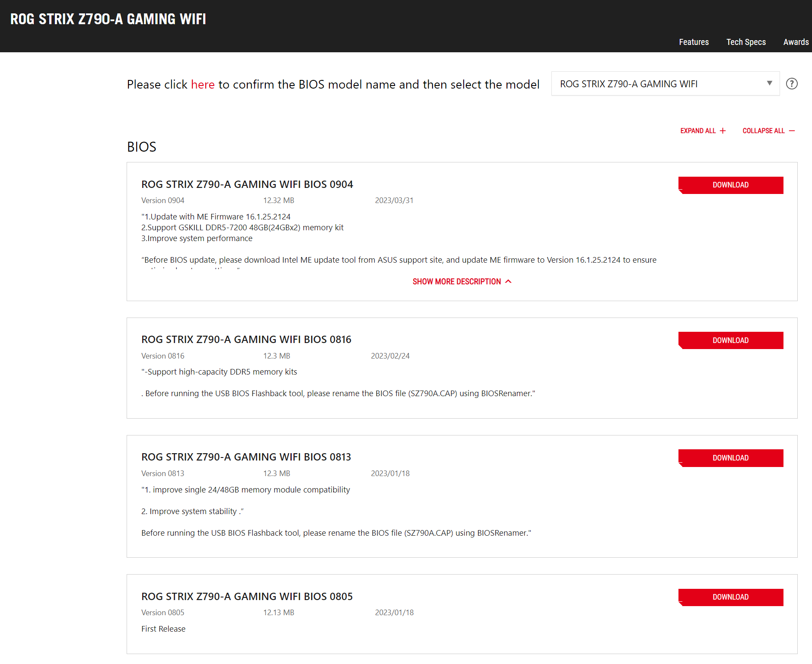Click the dropdown arrow of model selector
The image size is (812, 664).
click(x=769, y=83)
